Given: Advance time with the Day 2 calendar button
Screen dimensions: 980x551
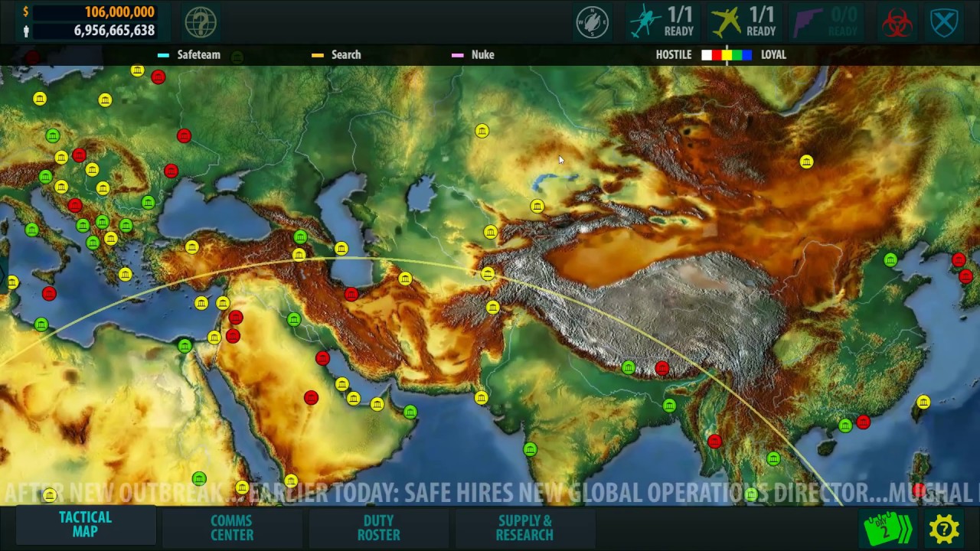Looking at the screenshot, I should point(889,529).
